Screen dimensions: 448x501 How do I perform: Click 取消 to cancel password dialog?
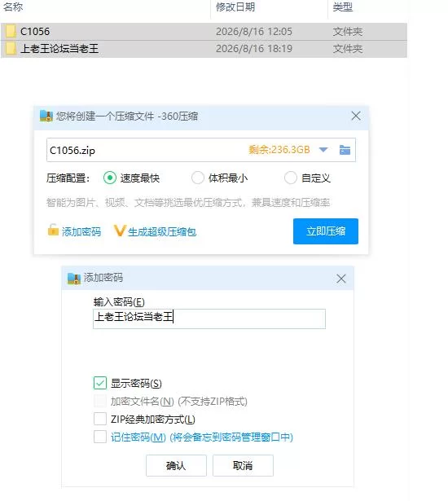click(x=243, y=465)
